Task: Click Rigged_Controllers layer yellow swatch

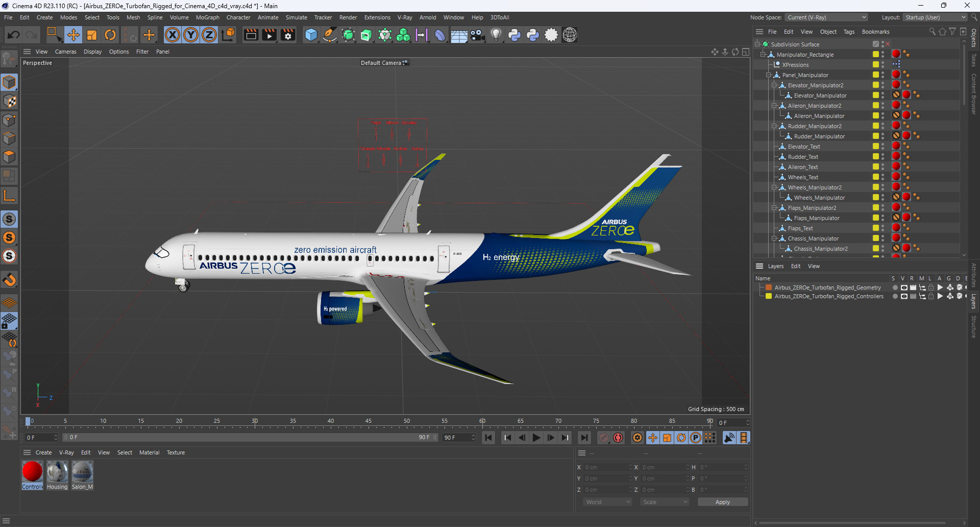Action: 768,296
